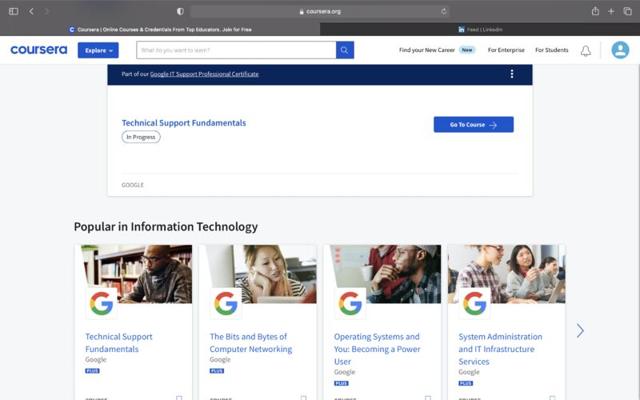Expand the Explore dropdown

[x=98, y=50]
